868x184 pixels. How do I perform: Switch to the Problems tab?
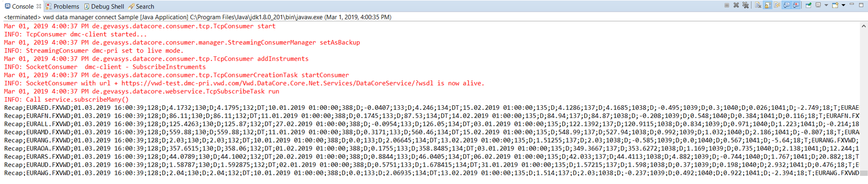pyautogui.click(x=62, y=7)
